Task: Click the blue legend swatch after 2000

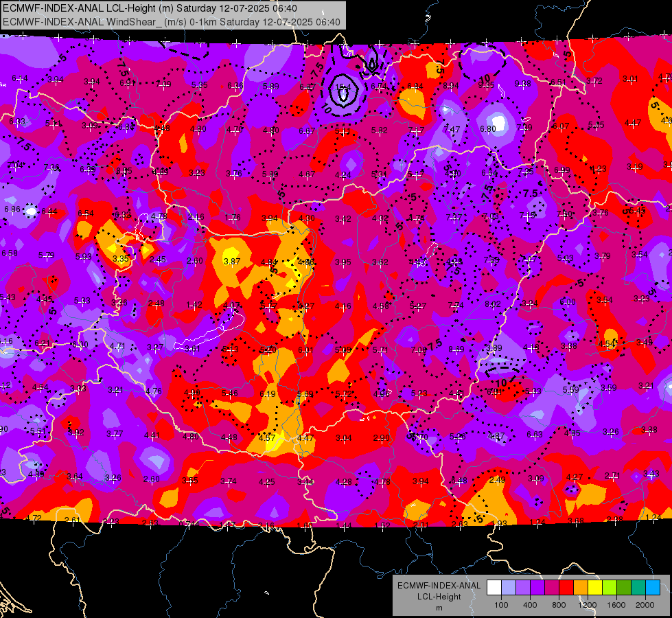Action: point(653,588)
